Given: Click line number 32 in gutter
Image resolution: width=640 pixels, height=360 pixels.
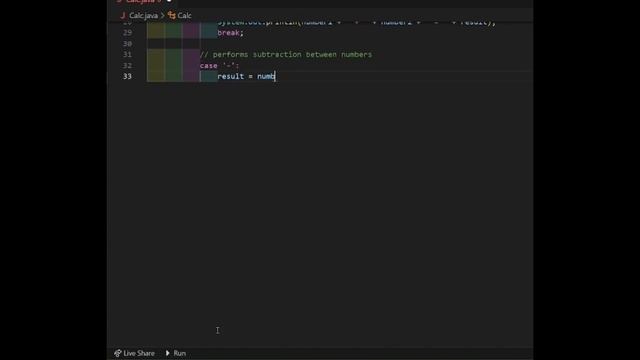Looking at the screenshot, I should point(127,65).
